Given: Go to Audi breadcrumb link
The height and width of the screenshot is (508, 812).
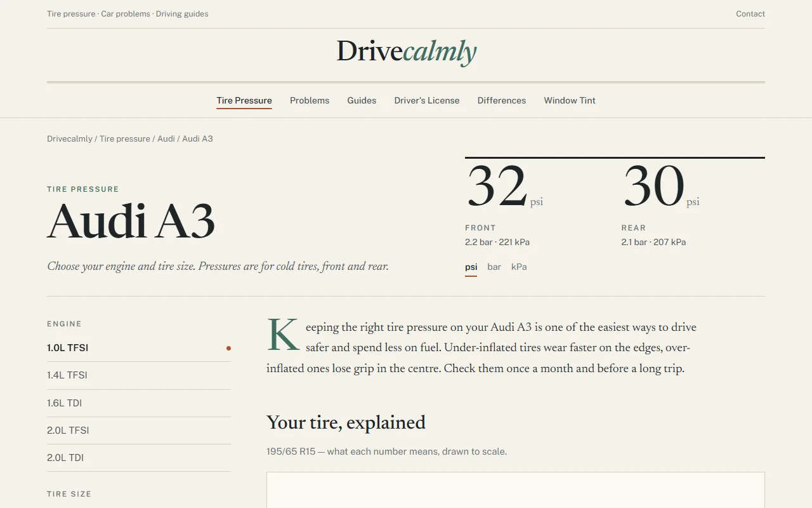Looking at the screenshot, I should pos(166,138).
